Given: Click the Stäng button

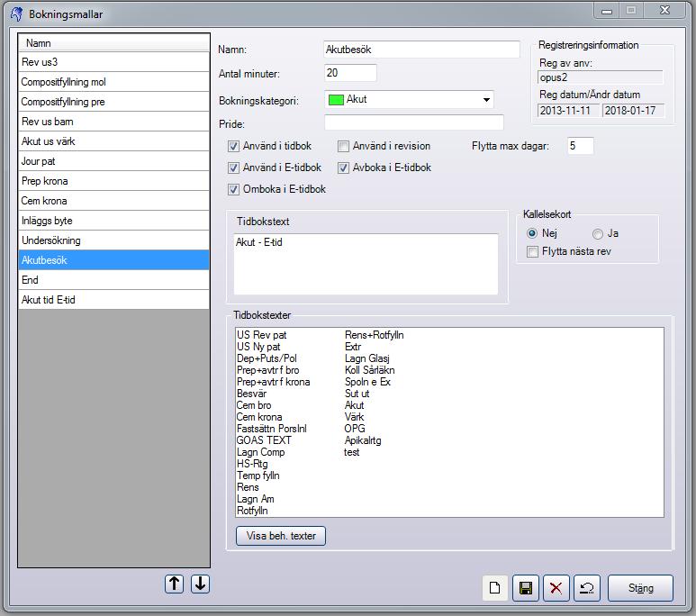Looking at the screenshot, I should [640, 588].
